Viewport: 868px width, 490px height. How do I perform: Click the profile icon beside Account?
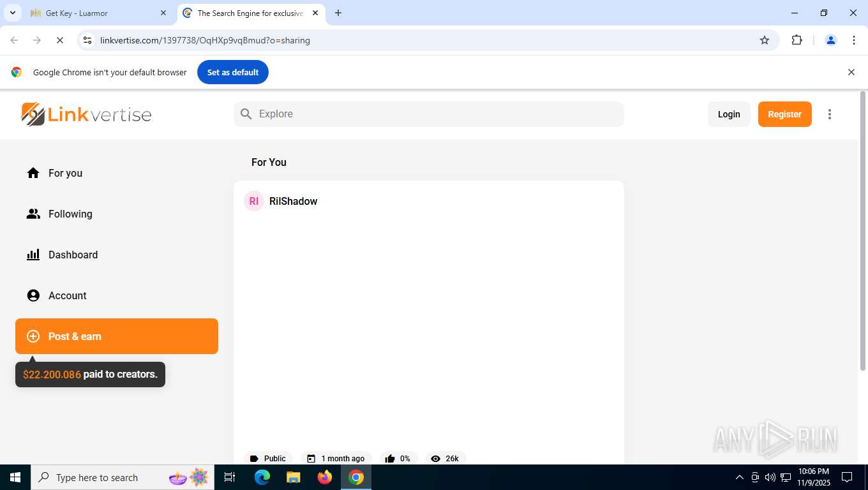33,295
